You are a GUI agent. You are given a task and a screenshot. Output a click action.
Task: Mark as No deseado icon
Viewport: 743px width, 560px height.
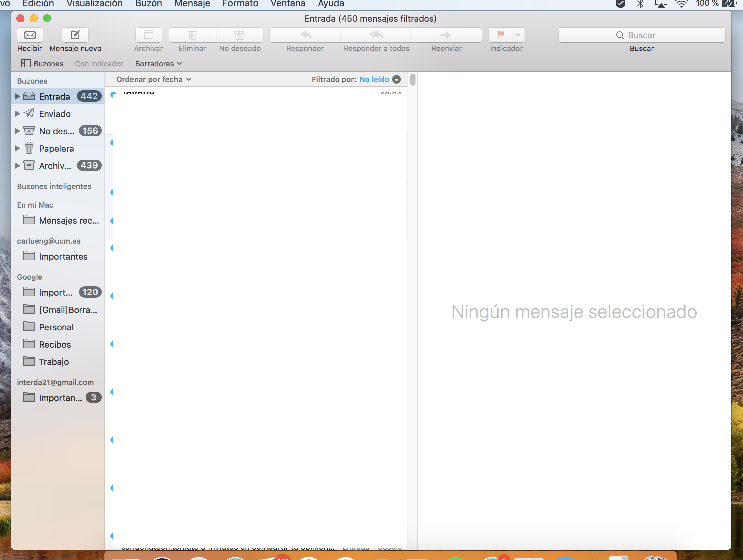pos(239,35)
